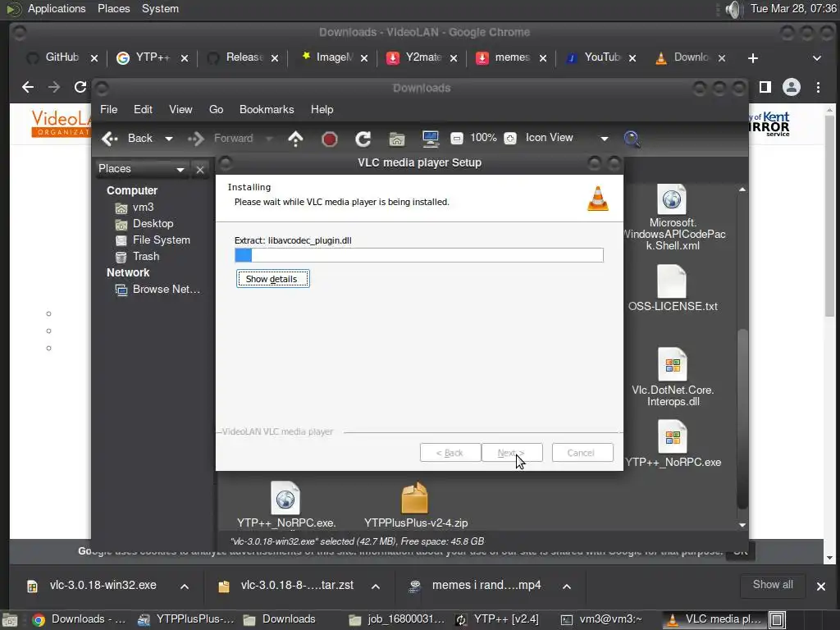
Task: Select the YTP++_NoRPC.exe. config file icon
Action: pyautogui.click(x=285, y=498)
